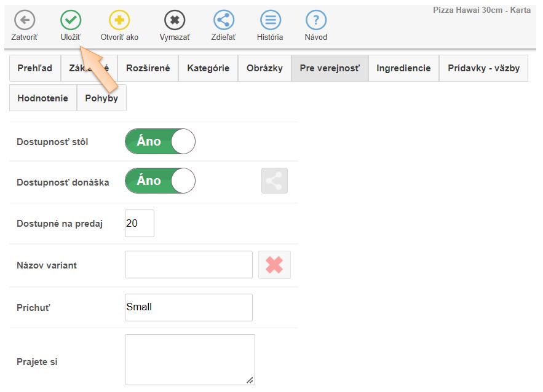Switch to the Prehľad tab

(35, 68)
